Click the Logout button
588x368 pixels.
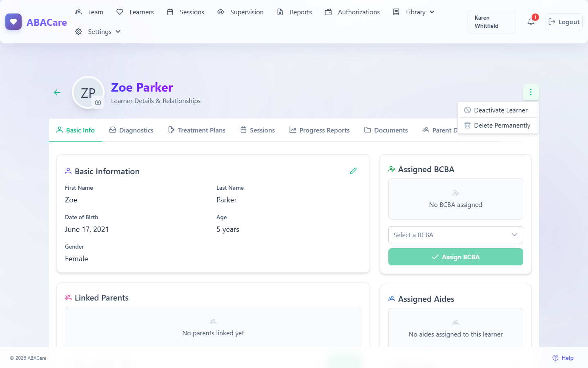[x=564, y=22]
